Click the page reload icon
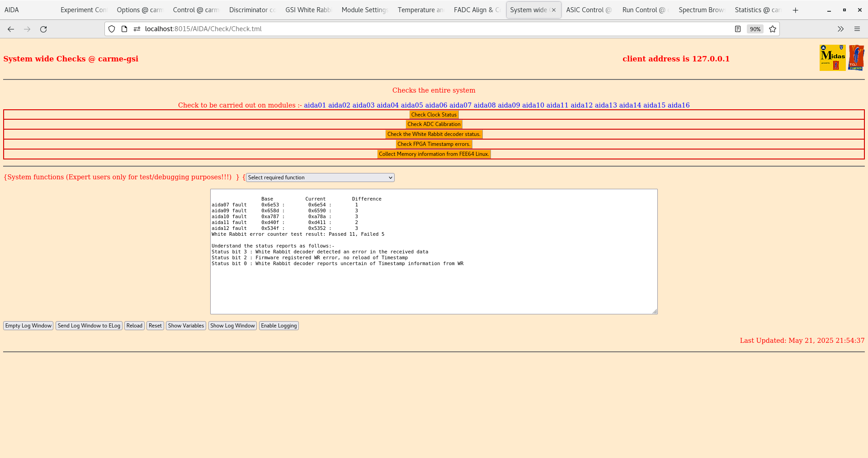The height and width of the screenshot is (458, 868). [43, 29]
